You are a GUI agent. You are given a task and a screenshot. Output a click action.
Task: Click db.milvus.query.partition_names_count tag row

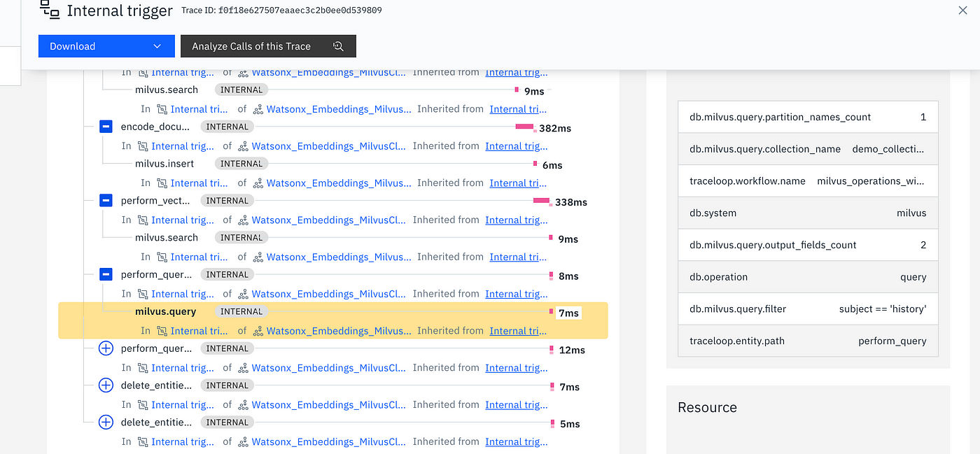808,117
